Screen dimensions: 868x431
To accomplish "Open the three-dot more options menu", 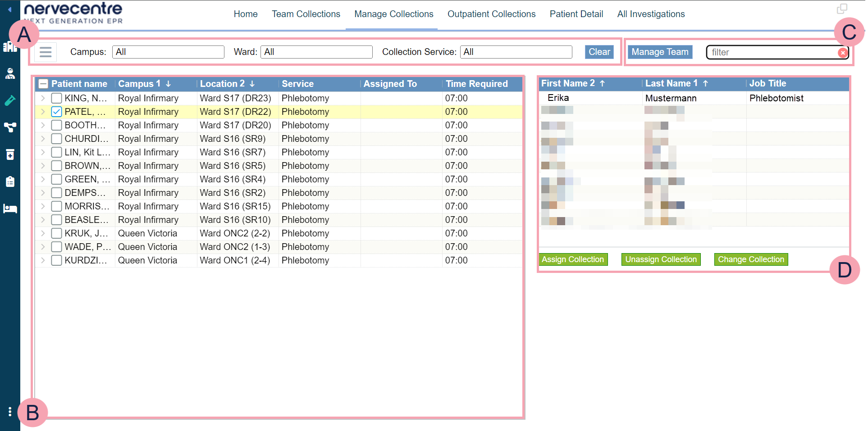I will pyautogui.click(x=10, y=412).
